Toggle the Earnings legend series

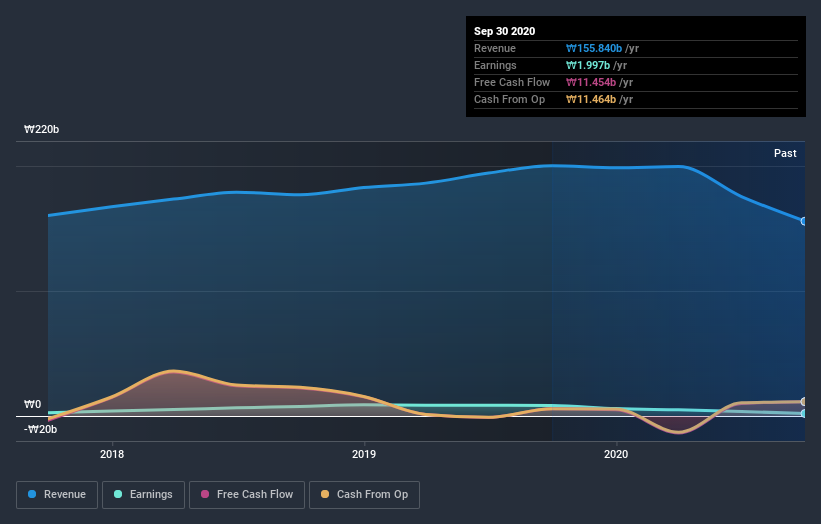143,495
